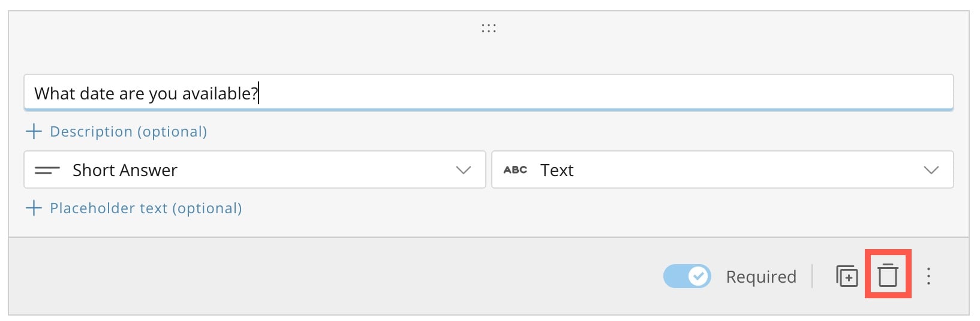
Task: Click the plus icon beside Placeholder text
Action: click(x=34, y=208)
